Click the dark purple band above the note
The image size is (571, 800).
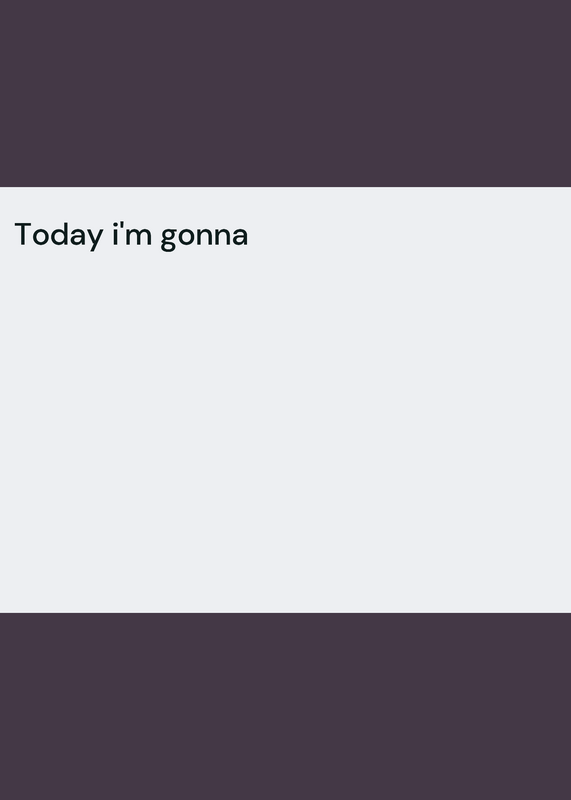click(x=285, y=93)
